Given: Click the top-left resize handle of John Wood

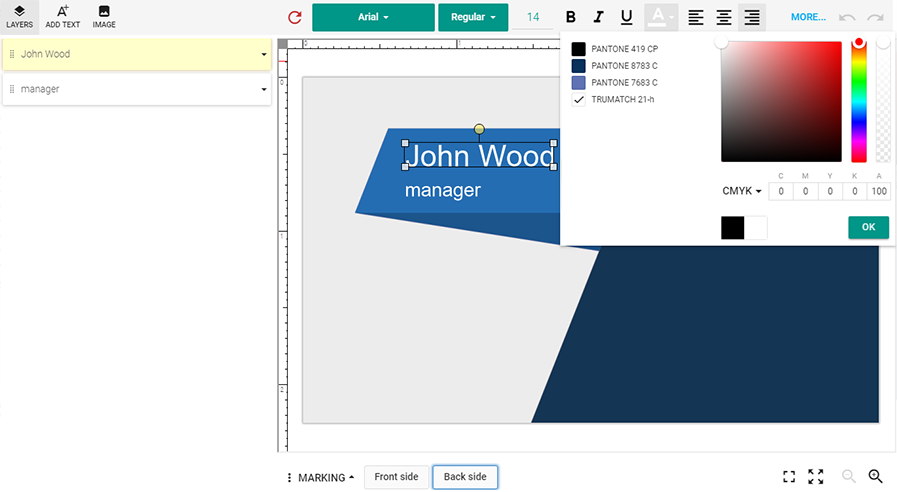Looking at the screenshot, I should pyautogui.click(x=405, y=143).
